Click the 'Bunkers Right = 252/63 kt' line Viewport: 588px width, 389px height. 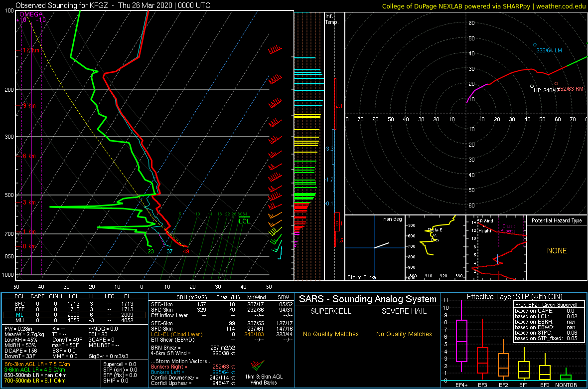point(193,367)
